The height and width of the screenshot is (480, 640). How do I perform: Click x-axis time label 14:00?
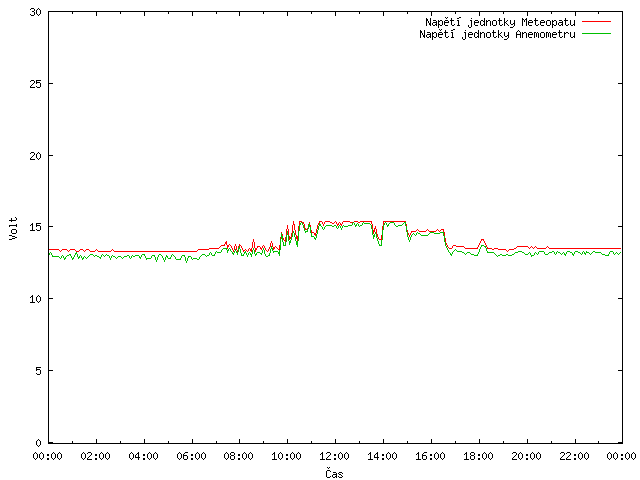(x=382, y=456)
